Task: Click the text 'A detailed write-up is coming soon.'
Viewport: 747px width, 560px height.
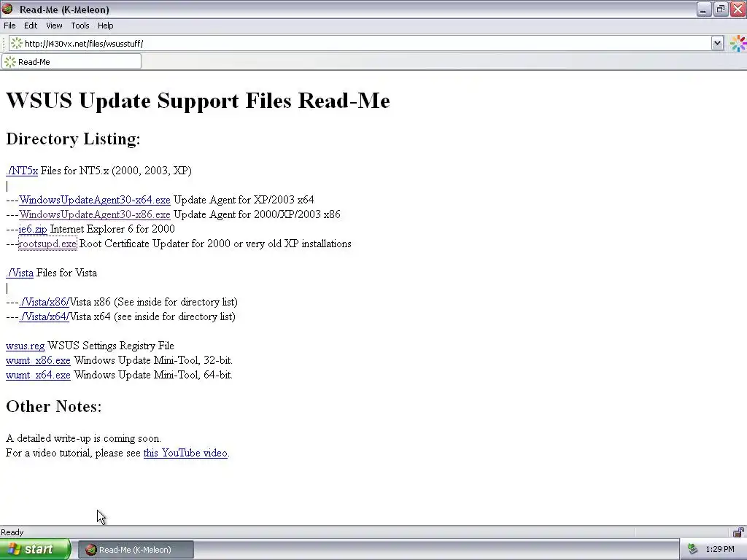Action: (83, 438)
